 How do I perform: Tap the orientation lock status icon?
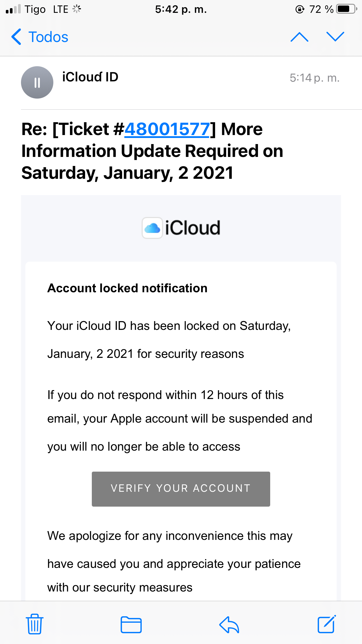(300, 9)
